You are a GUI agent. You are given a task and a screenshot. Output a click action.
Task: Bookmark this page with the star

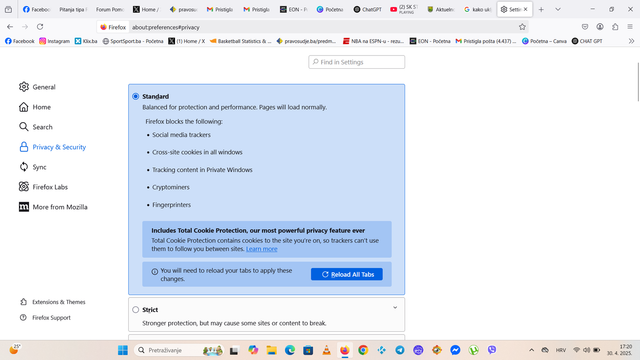tap(522, 27)
